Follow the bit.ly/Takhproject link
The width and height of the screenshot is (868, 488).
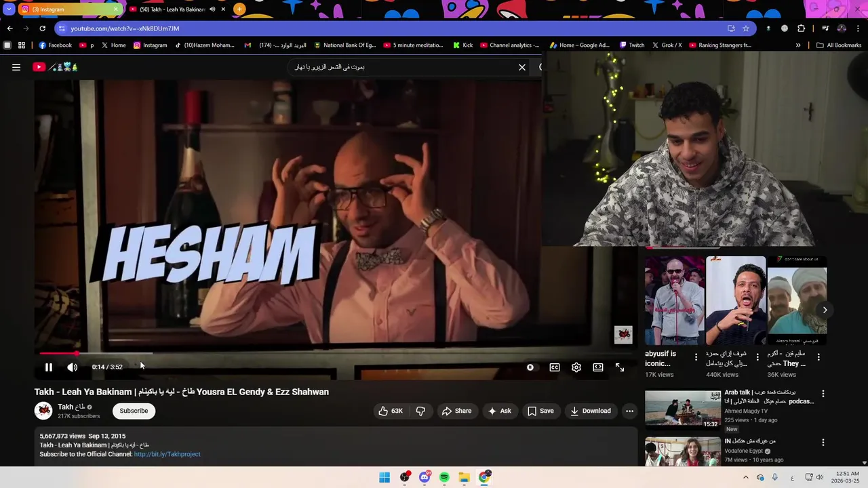point(167,454)
